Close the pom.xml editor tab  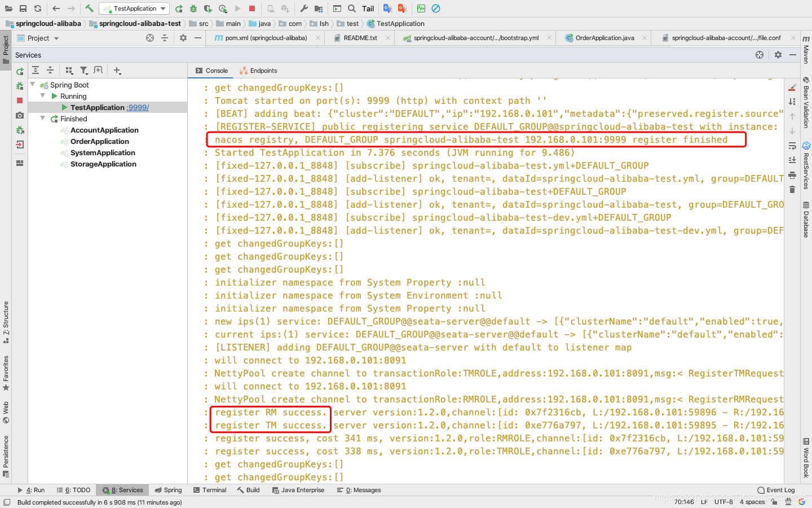pos(318,38)
